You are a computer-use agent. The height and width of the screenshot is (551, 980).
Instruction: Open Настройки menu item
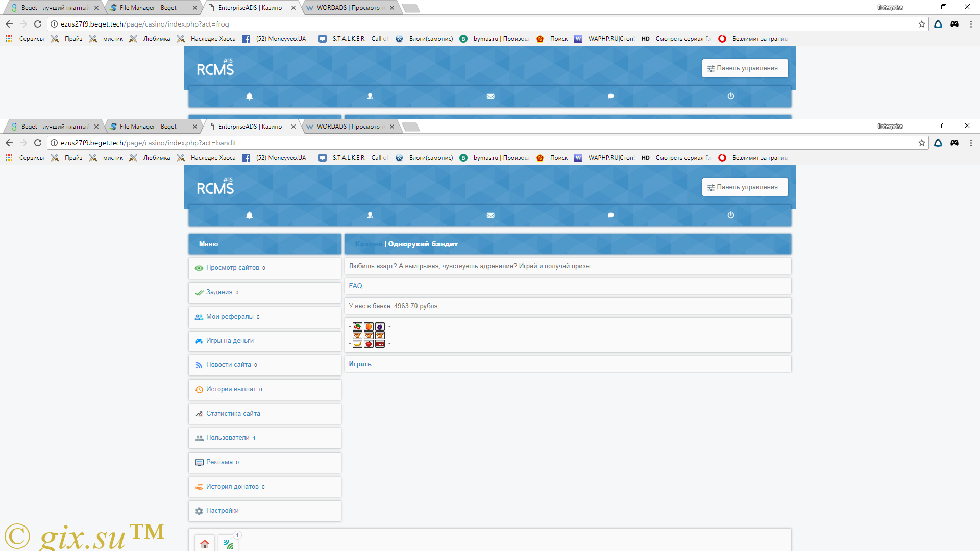(265, 511)
